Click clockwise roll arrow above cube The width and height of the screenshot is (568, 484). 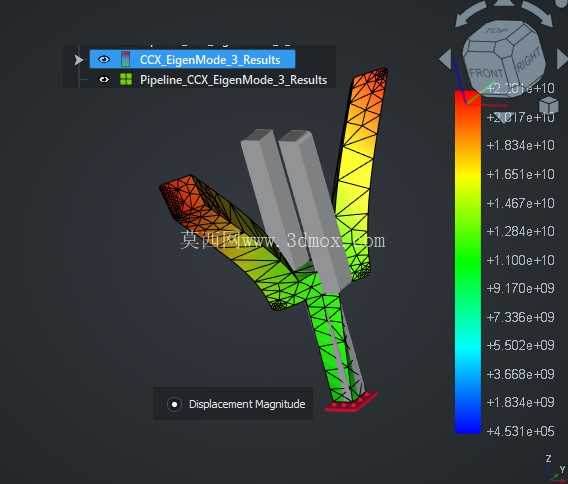537,14
